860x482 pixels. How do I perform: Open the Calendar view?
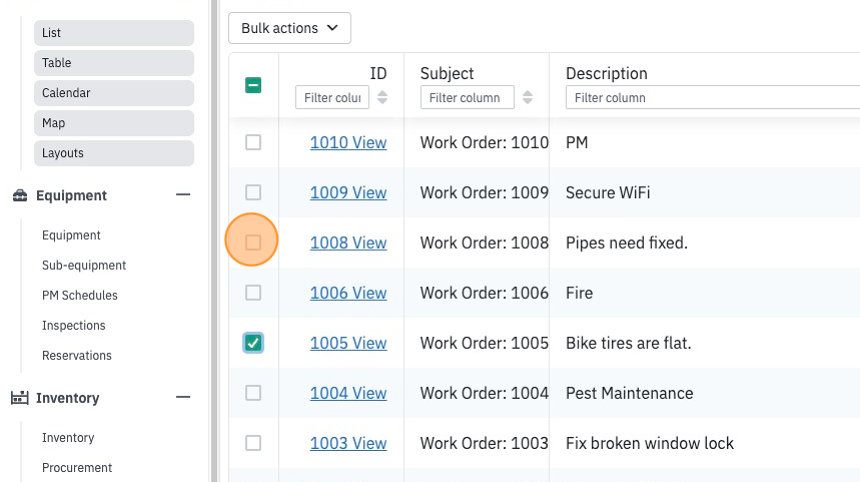pyautogui.click(x=114, y=93)
